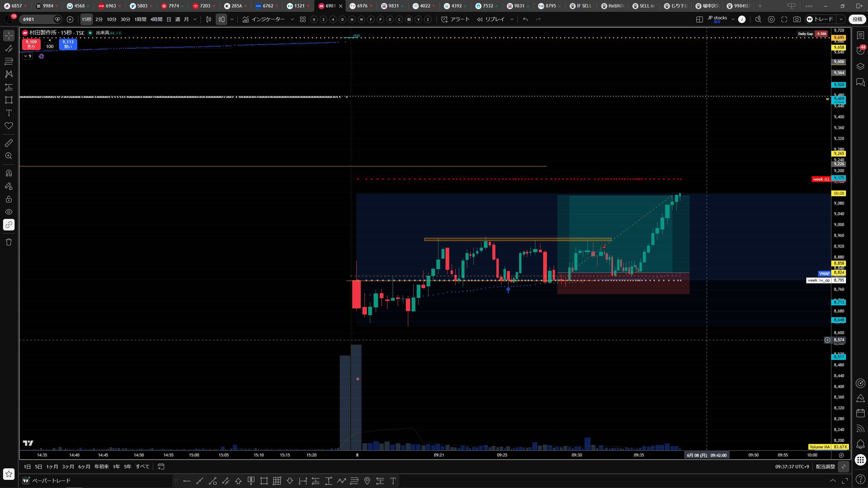The width and height of the screenshot is (868, 488).
Task: Click the orange horizontal price line
Action: (283, 166)
